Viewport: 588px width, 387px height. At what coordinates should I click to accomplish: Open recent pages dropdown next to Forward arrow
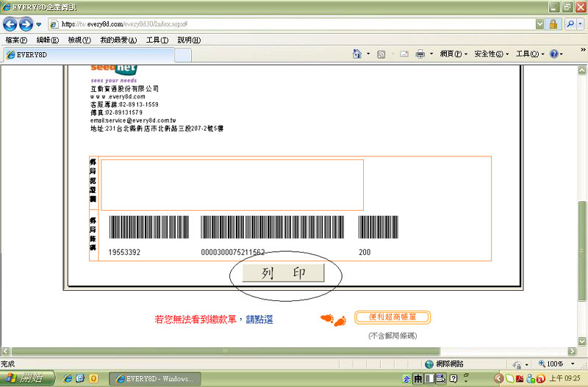tap(38, 25)
